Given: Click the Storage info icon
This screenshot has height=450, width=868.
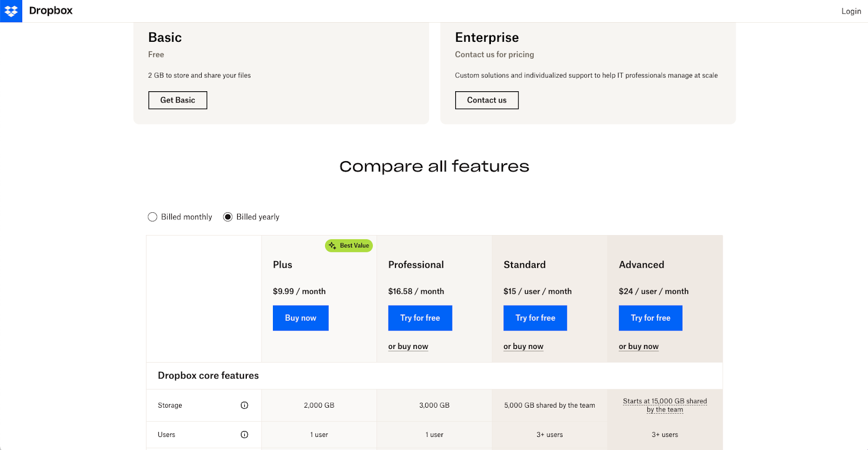Looking at the screenshot, I should pos(244,405).
